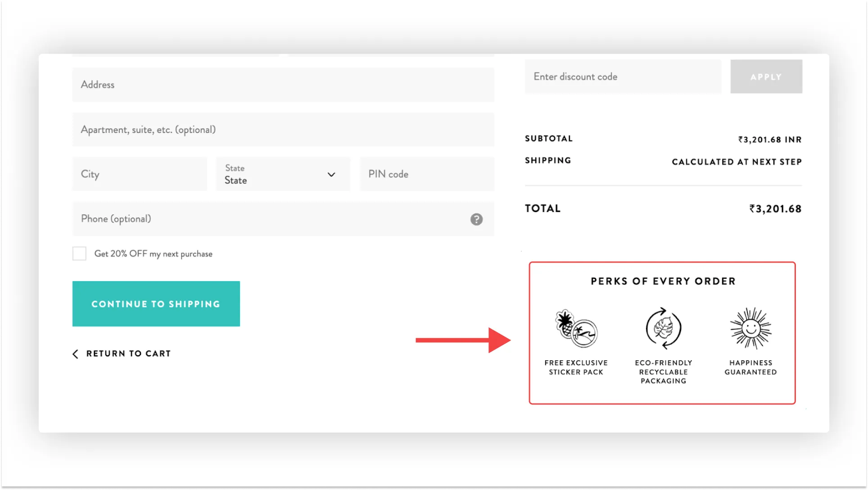Click the sticker pack pineapple icon
The height and width of the screenshot is (490, 868).
pyautogui.click(x=576, y=328)
